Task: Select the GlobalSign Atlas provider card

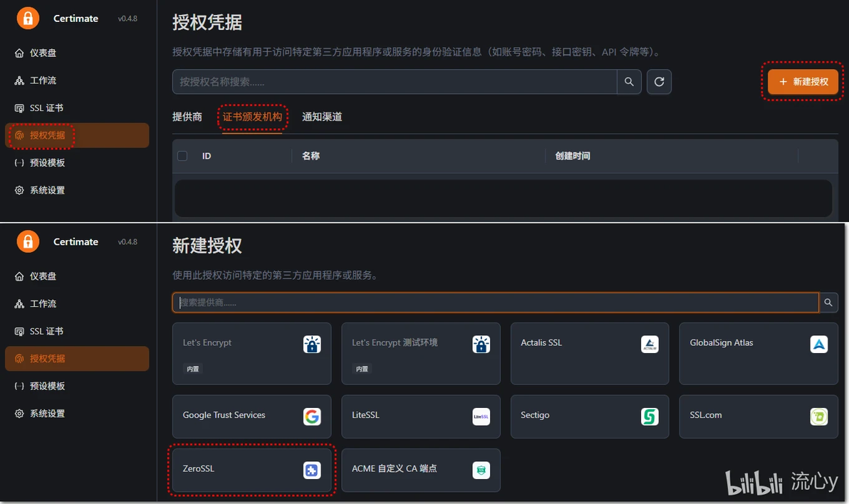Action: click(x=759, y=354)
